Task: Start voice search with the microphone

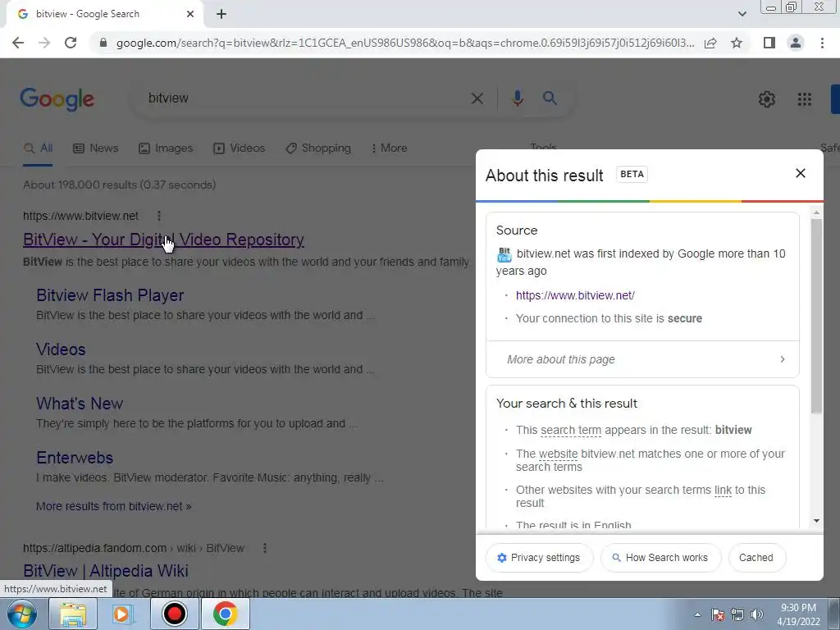Action: (x=517, y=98)
